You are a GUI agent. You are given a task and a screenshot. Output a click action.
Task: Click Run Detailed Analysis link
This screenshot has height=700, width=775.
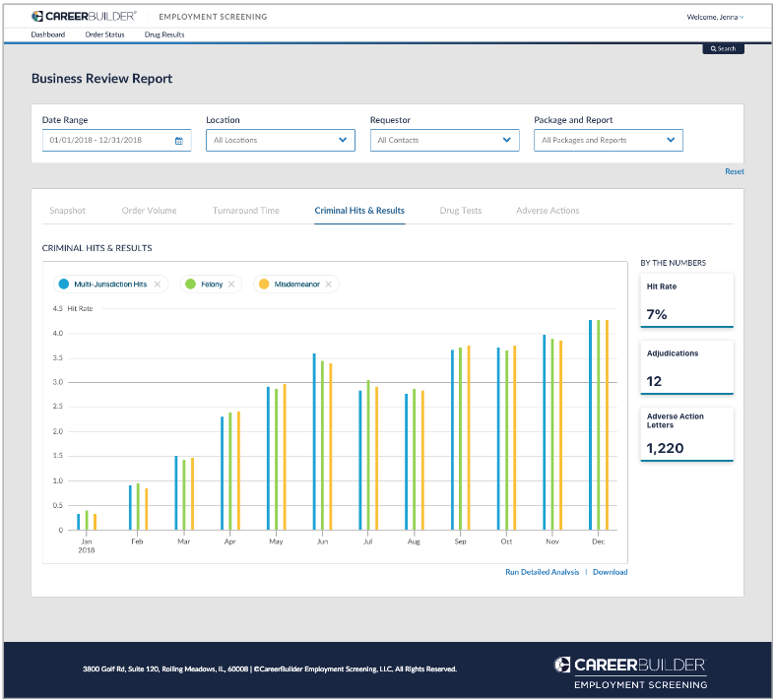[543, 572]
